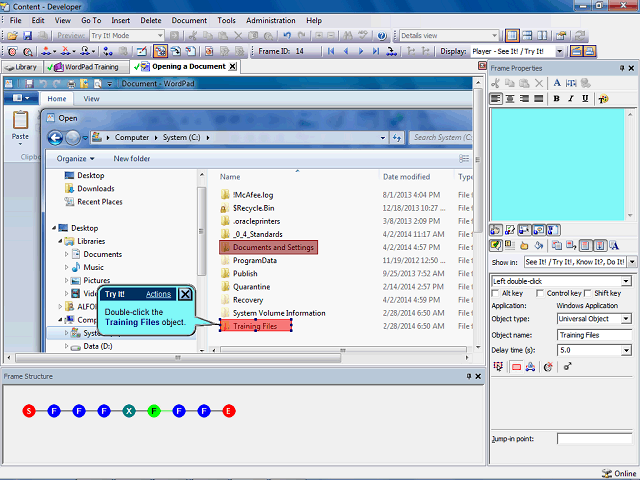Click the find binoculars icon
Screen dimensions: 640x480
[x=348, y=36]
